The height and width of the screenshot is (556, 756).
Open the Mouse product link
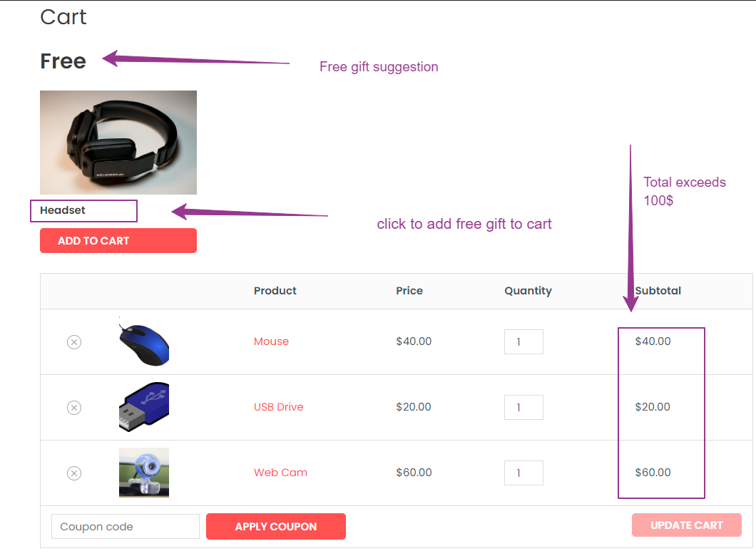[272, 341]
